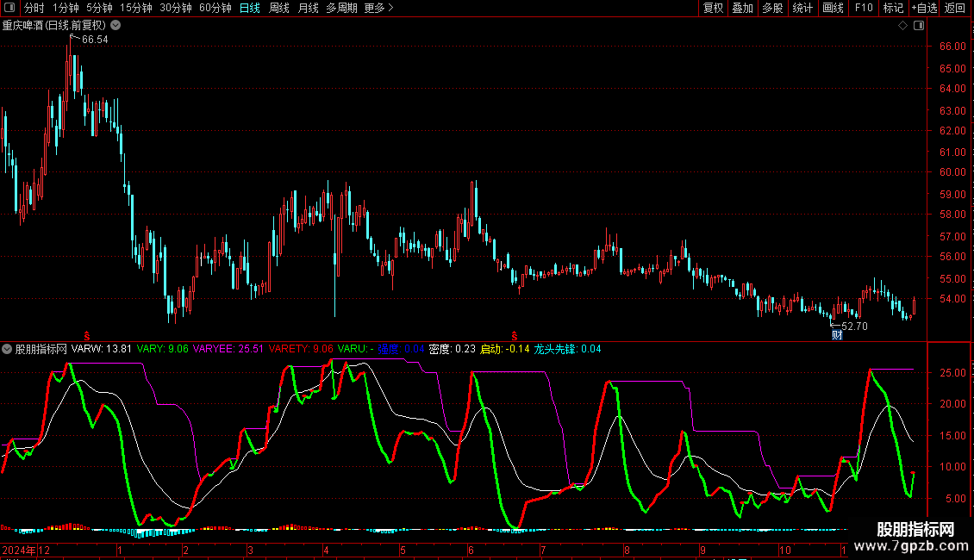Image resolution: width=974 pixels, height=560 pixels.
Task: Add stock with +自选 button
Action: pyautogui.click(x=924, y=8)
